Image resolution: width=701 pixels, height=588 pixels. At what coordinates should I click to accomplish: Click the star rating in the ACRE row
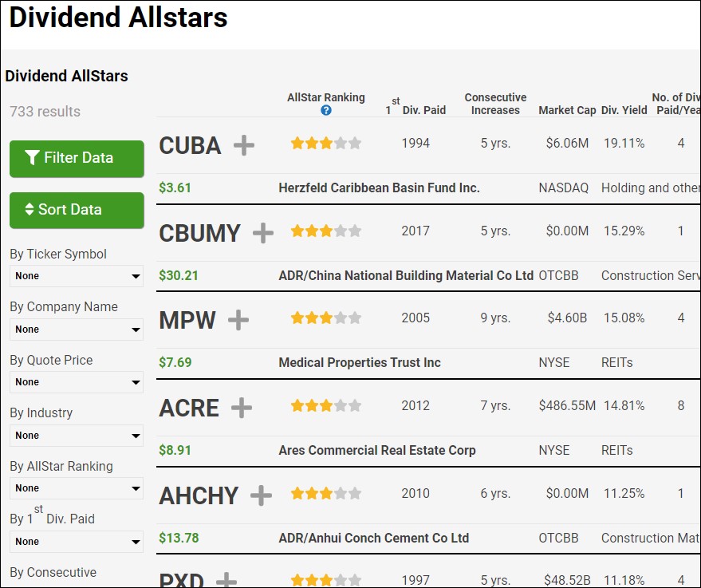[x=326, y=405]
